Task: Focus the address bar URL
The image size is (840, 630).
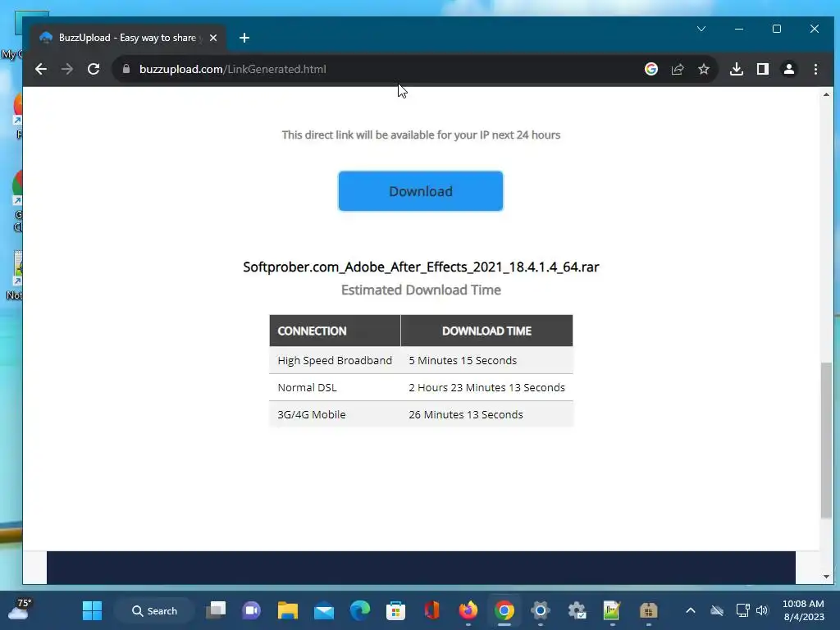Action: tap(232, 69)
